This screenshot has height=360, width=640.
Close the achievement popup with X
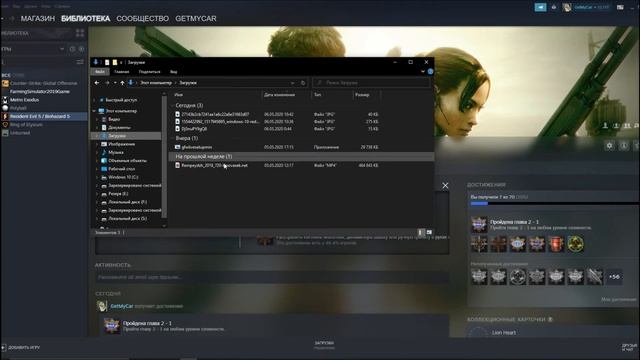(x=445, y=186)
